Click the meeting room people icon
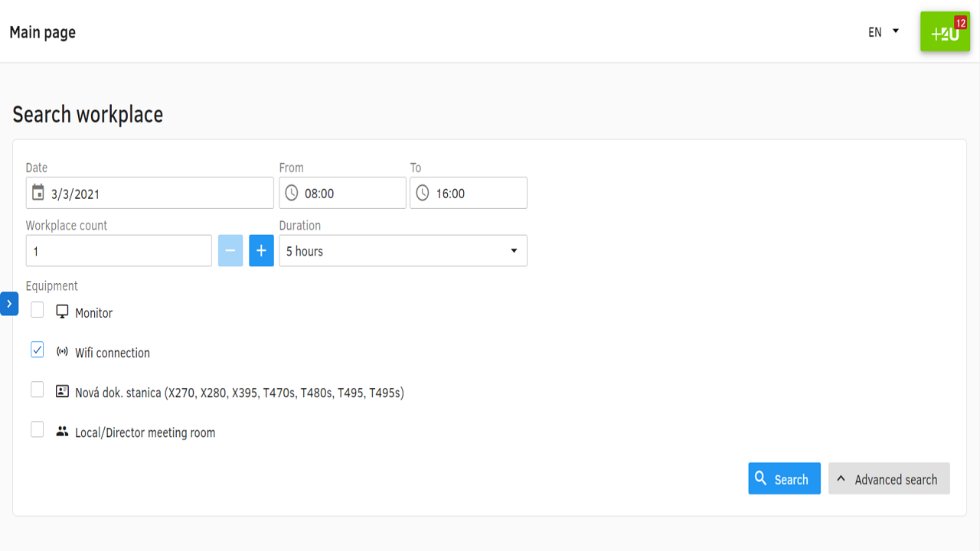The width and height of the screenshot is (980, 551). (62, 432)
